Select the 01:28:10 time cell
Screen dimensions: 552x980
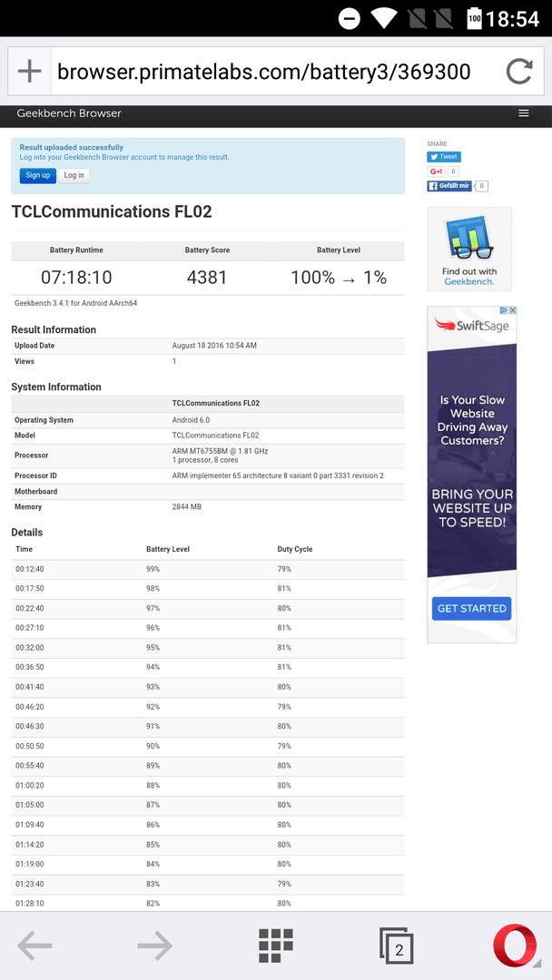pyautogui.click(x=29, y=903)
